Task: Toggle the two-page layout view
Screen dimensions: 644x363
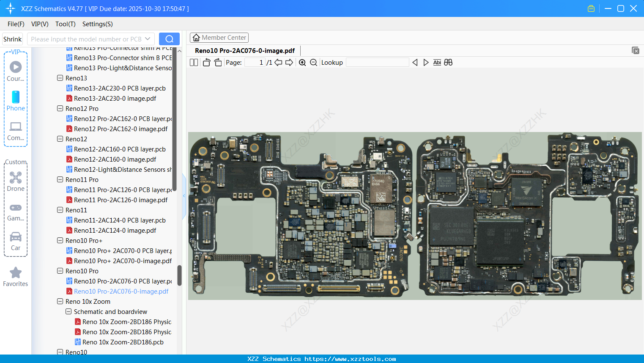Action: pos(194,63)
